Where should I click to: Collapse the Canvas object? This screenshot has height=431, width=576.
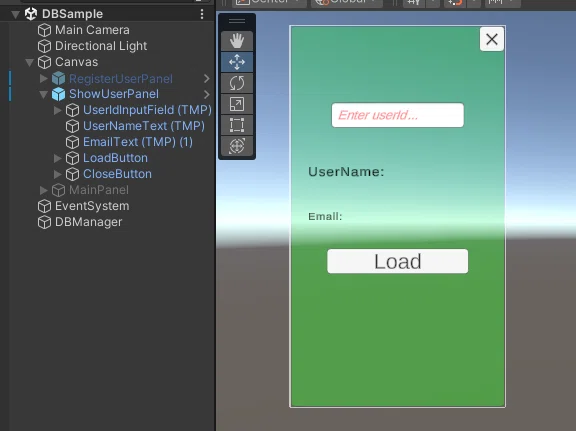[29, 62]
